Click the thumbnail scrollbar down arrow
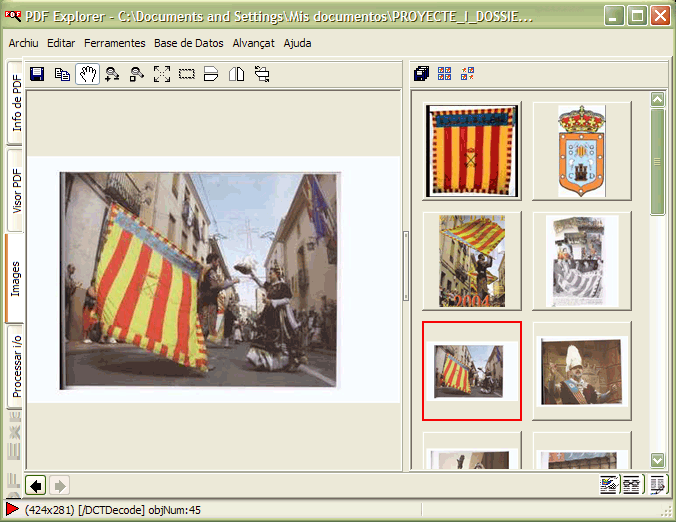676x522 pixels. (x=657, y=460)
